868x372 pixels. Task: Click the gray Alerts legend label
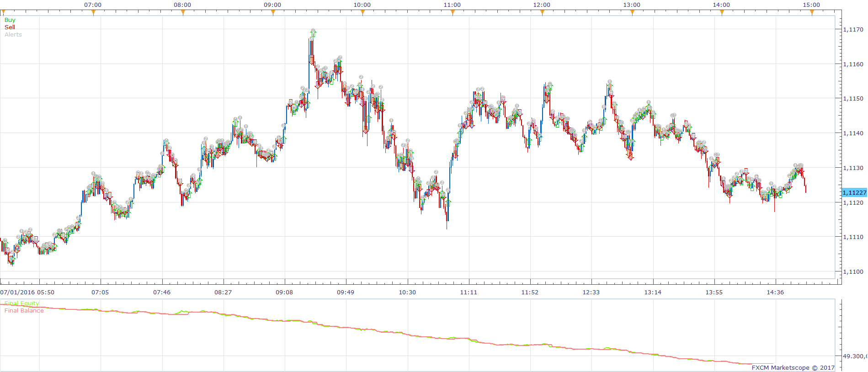coord(13,35)
